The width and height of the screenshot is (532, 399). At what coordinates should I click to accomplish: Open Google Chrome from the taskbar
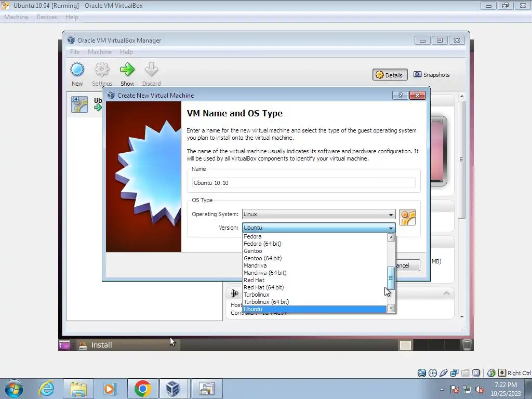[142, 389]
